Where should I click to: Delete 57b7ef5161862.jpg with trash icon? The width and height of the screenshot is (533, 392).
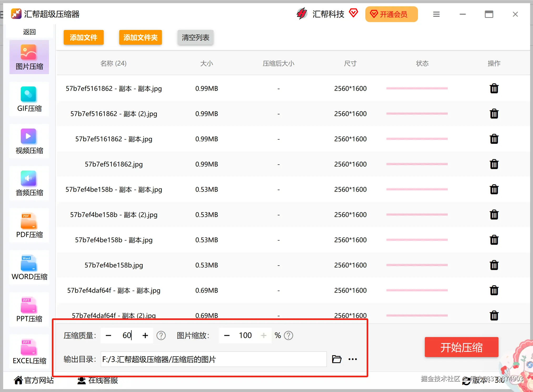(494, 164)
